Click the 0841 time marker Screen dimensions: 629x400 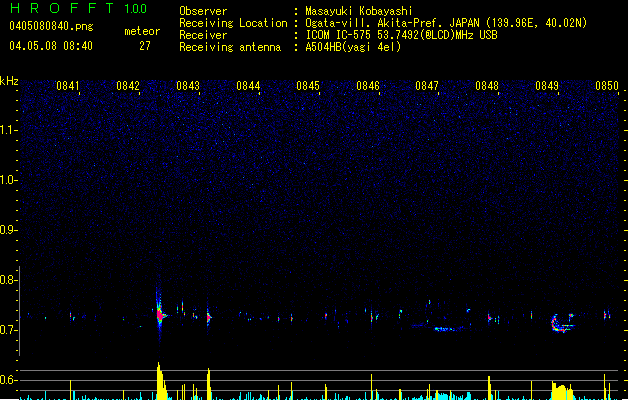[68, 86]
